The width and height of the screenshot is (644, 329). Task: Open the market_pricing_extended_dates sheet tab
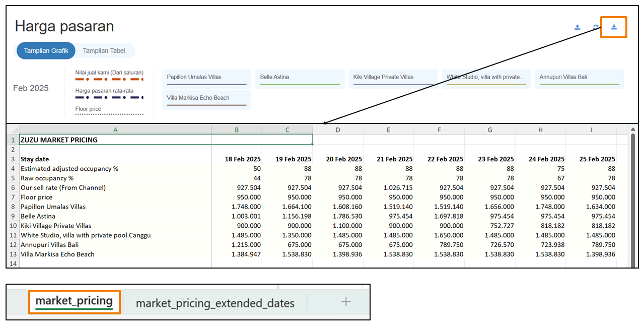coord(215,303)
